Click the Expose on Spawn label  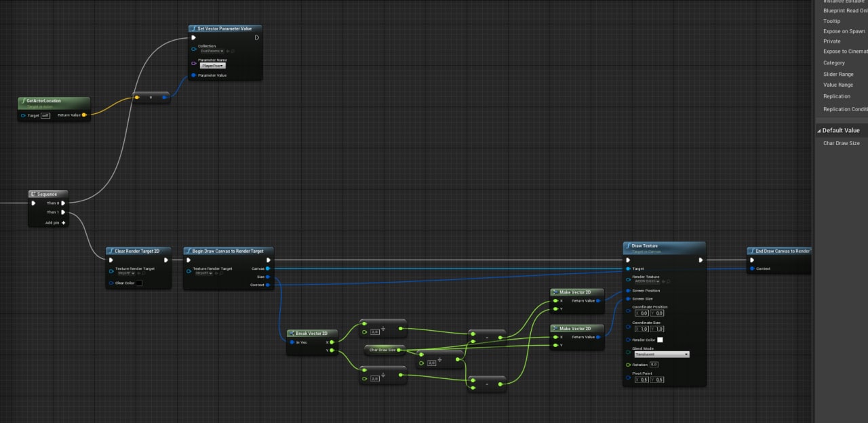click(x=844, y=31)
